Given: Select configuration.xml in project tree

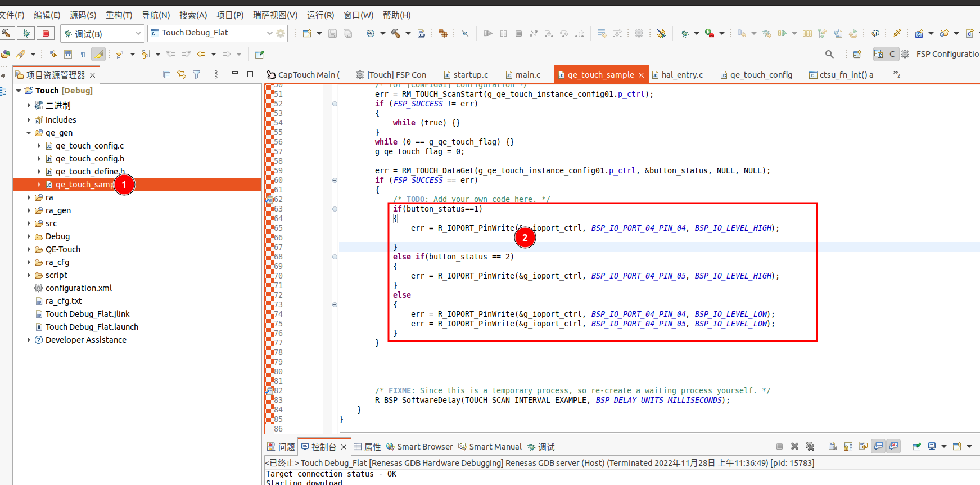Looking at the screenshot, I should tap(79, 288).
